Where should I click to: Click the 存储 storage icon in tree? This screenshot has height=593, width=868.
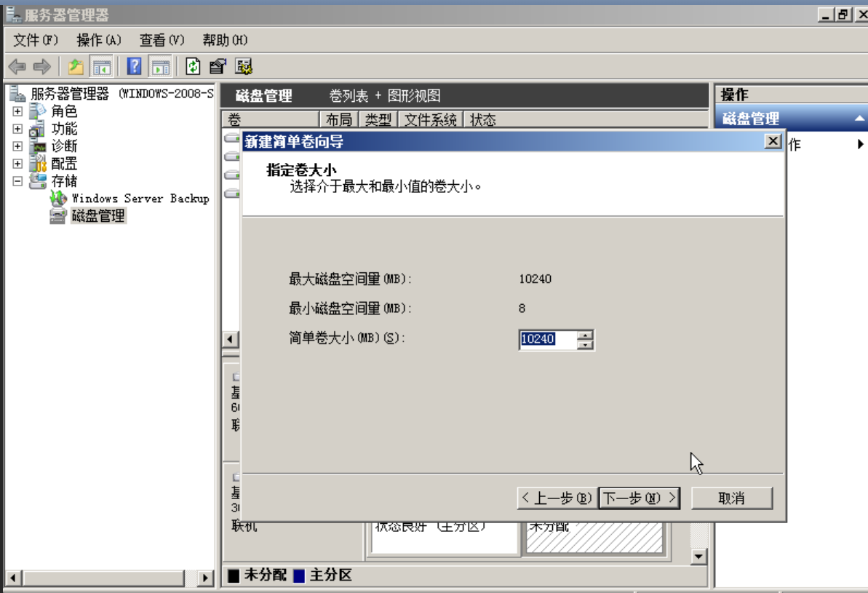tap(38, 181)
